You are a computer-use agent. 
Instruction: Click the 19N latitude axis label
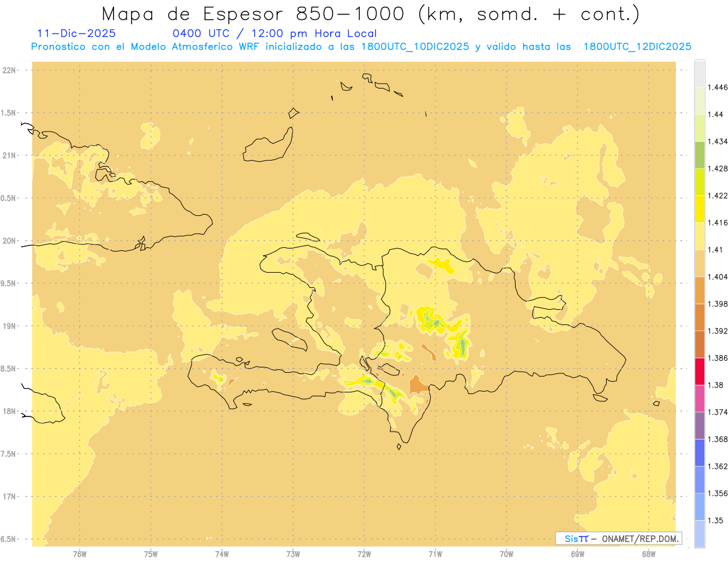(x=9, y=326)
